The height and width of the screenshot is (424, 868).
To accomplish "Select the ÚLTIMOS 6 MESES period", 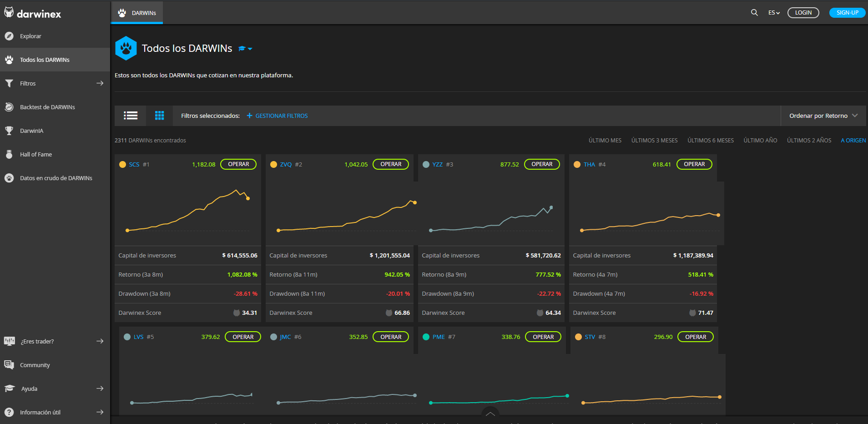I will point(711,140).
